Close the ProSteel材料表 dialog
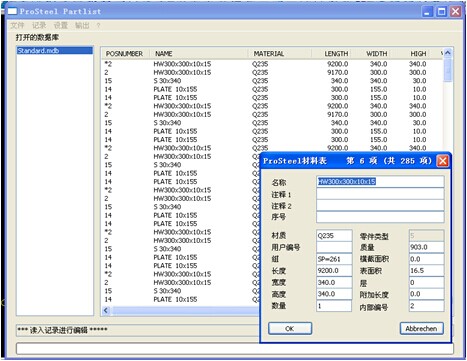 tap(442, 161)
